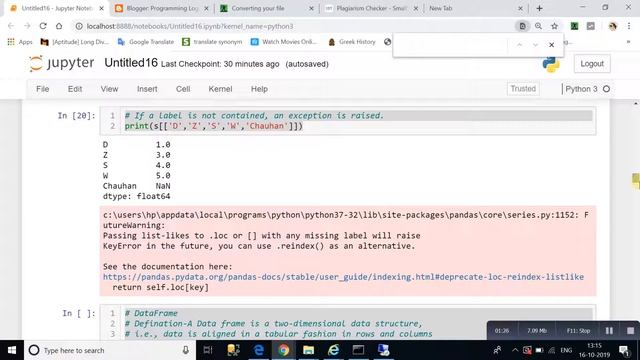Click the site info icon in address bar

pos(79,26)
